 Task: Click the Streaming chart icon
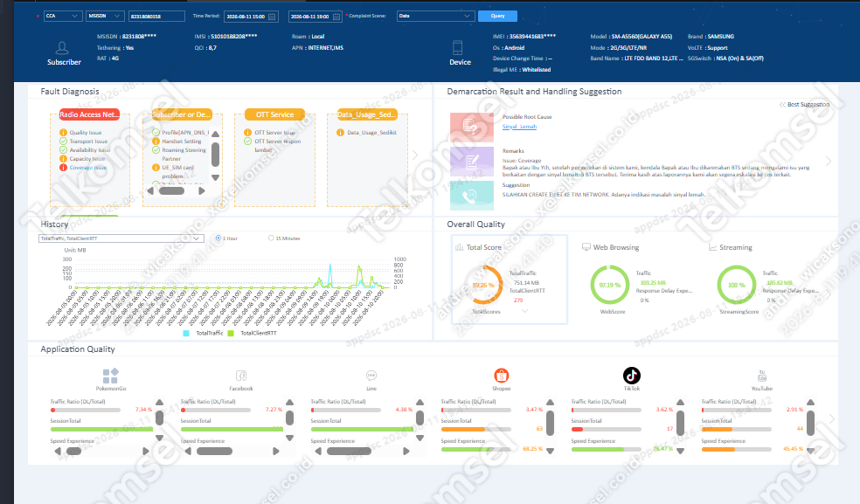pyautogui.click(x=712, y=247)
